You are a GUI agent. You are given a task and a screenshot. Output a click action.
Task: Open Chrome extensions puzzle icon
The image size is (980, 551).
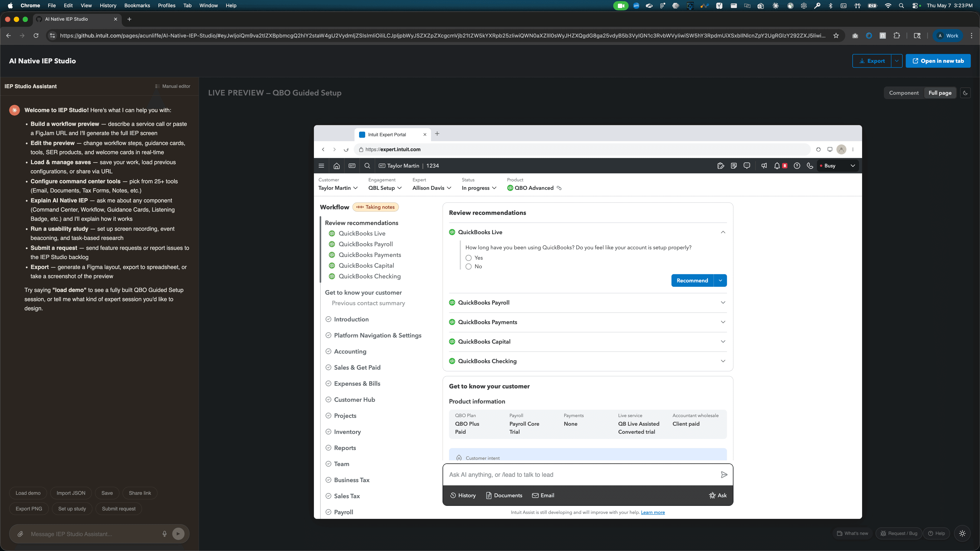pyautogui.click(x=897, y=36)
